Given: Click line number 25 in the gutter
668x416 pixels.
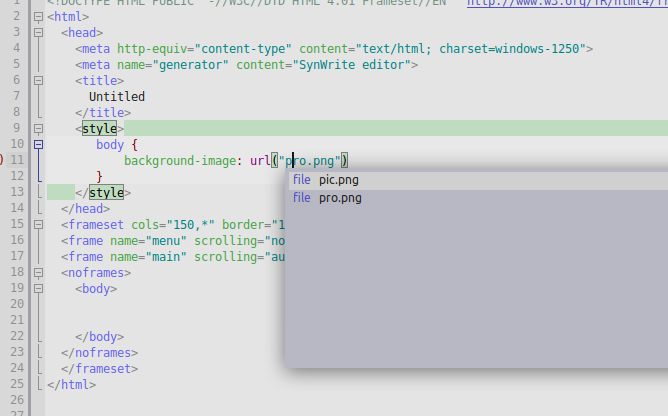Looking at the screenshot, I should pos(17,384).
